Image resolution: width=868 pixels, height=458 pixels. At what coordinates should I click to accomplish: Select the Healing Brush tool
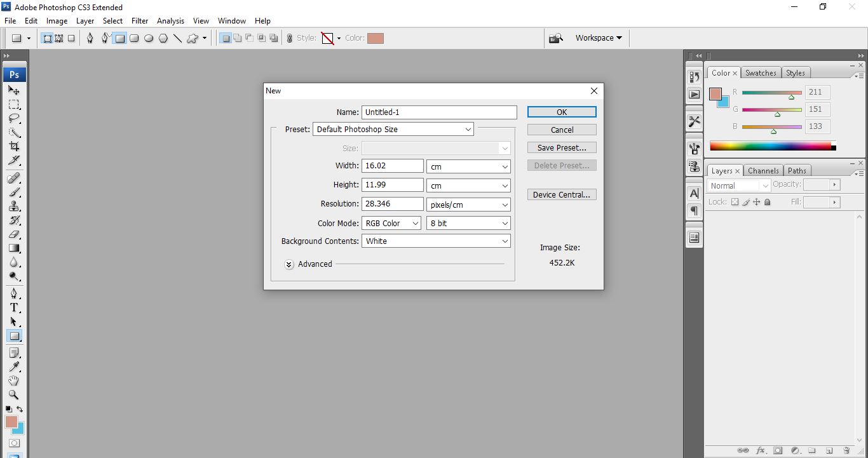pos(14,177)
